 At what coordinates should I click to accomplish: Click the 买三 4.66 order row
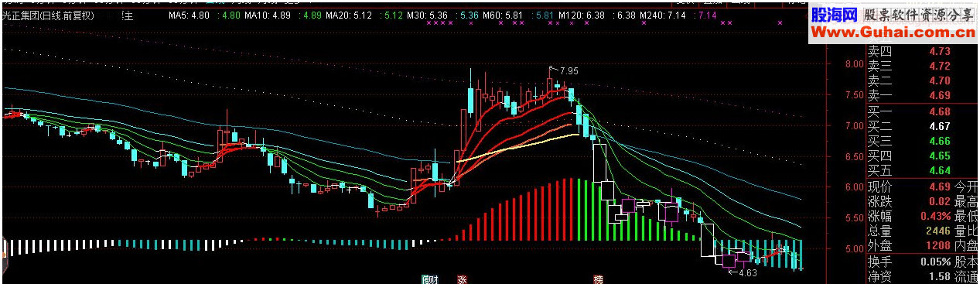(909, 141)
